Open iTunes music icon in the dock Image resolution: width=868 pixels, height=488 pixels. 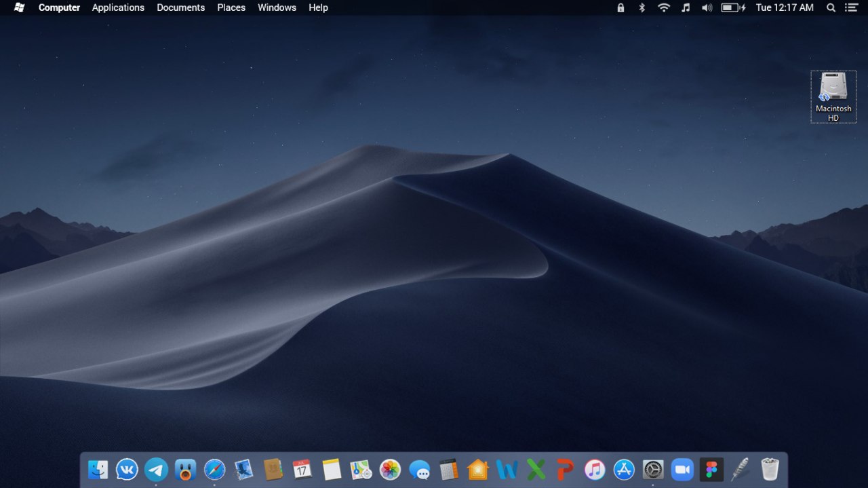point(595,469)
